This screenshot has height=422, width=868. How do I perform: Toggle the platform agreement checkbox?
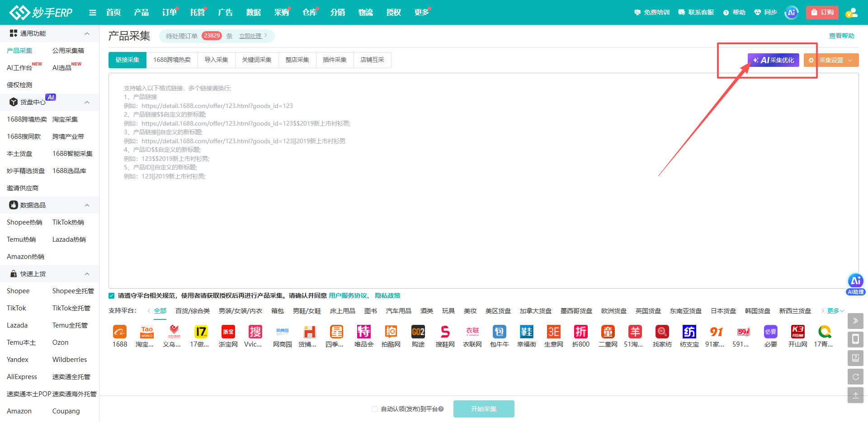112,296
